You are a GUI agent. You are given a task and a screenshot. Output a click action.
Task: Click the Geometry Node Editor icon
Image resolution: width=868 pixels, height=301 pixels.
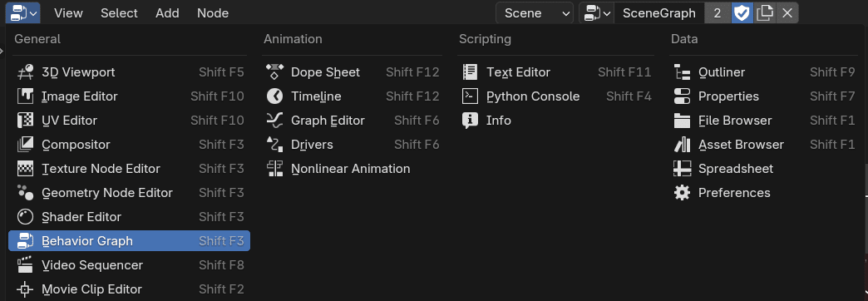tap(26, 193)
